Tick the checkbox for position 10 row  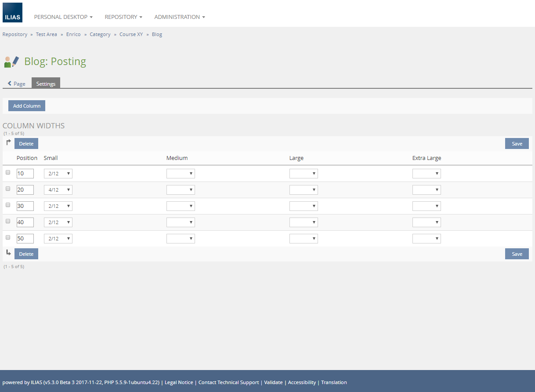click(8, 173)
